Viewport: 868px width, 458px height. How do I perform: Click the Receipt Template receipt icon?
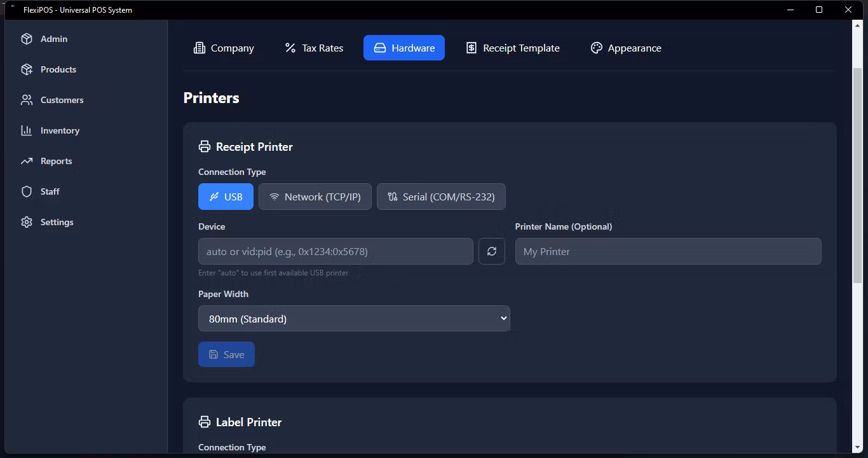click(471, 48)
